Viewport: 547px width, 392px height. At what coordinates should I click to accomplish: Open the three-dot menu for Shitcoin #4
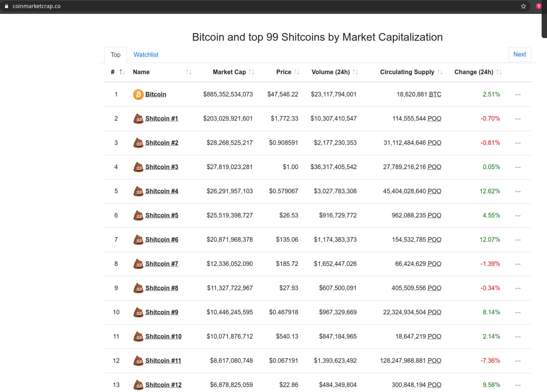518,191
